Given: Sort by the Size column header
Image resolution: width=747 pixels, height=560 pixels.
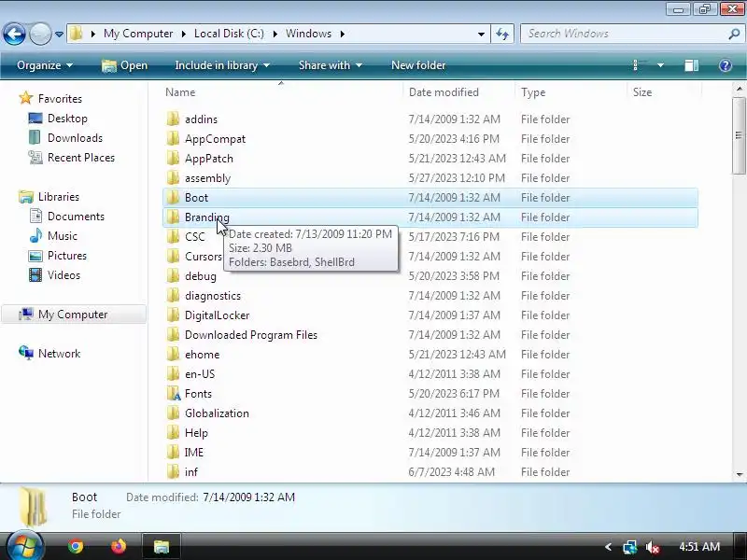Looking at the screenshot, I should point(642,92).
